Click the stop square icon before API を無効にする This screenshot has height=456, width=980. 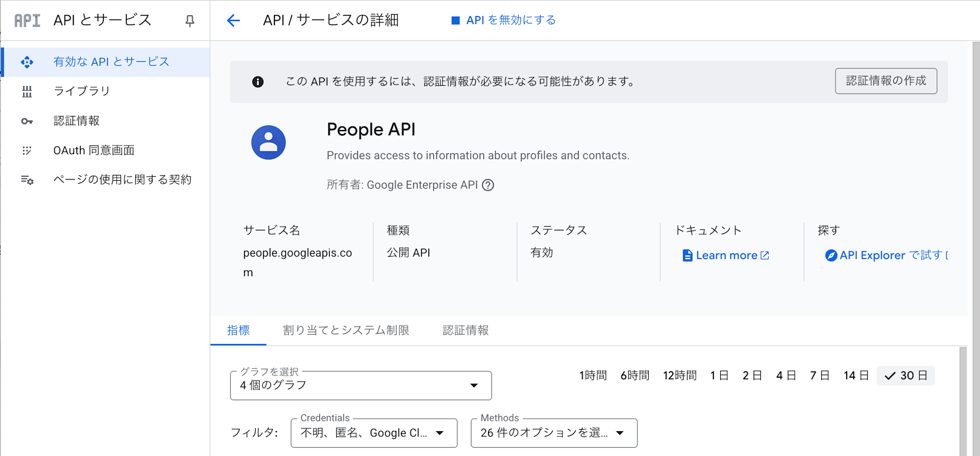pyautogui.click(x=456, y=21)
